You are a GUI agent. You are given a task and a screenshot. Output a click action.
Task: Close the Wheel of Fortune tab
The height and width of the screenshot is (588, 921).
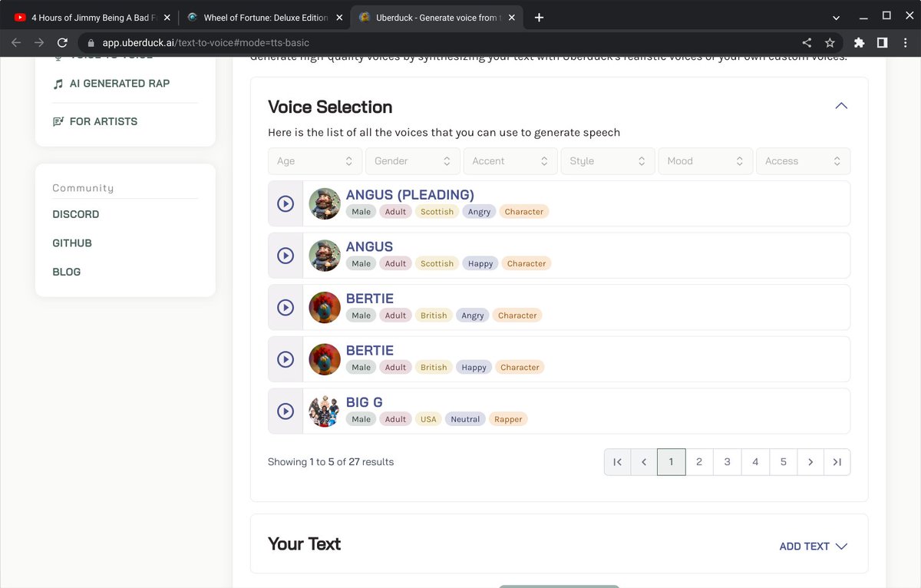tap(338, 18)
